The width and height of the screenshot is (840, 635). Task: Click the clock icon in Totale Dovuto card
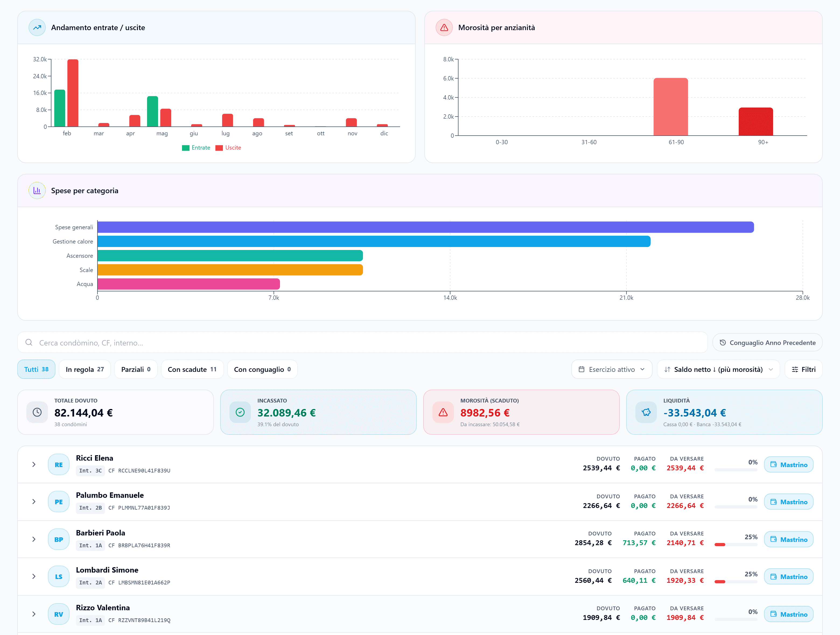click(x=37, y=412)
